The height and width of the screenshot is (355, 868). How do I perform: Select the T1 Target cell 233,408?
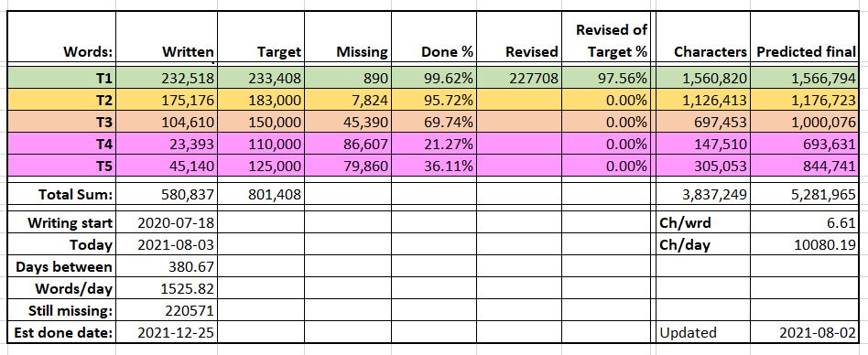[x=260, y=79]
